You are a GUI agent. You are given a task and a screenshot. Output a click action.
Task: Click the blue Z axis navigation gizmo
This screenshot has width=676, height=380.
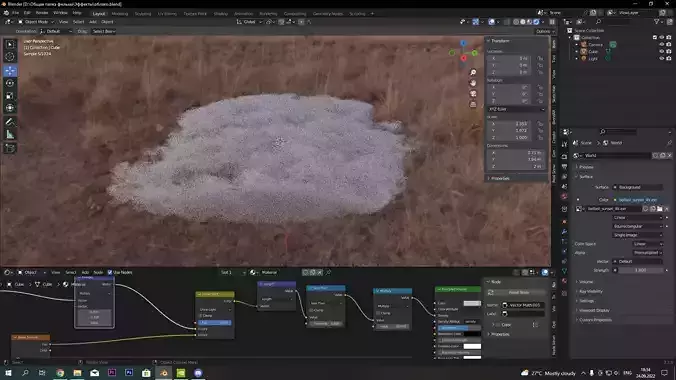pyautogui.click(x=463, y=43)
